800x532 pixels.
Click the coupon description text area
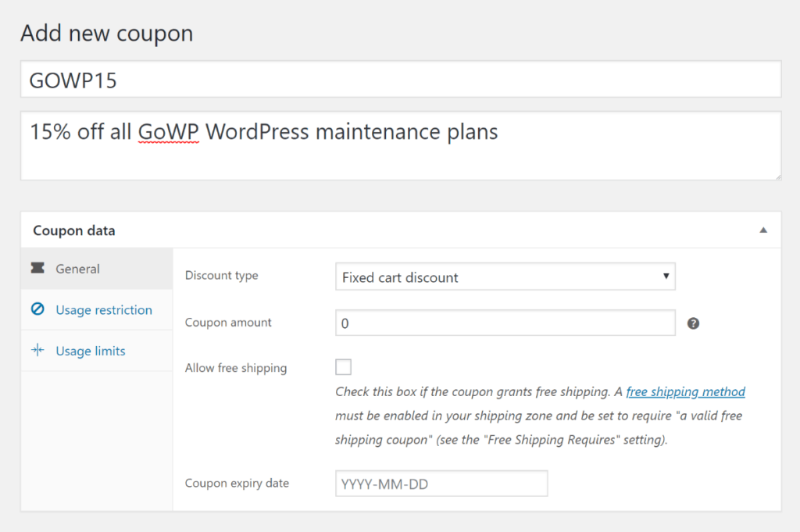click(x=401, y=146)
